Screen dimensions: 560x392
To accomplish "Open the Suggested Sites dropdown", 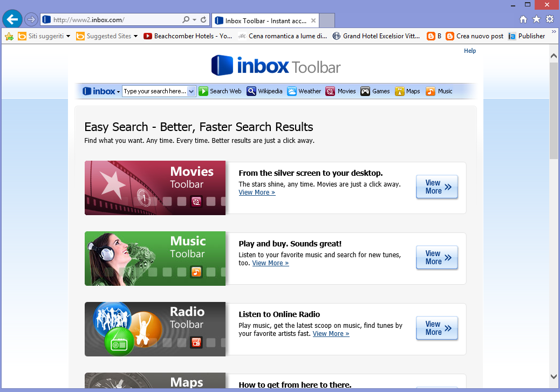I will [x=136, y=36].
